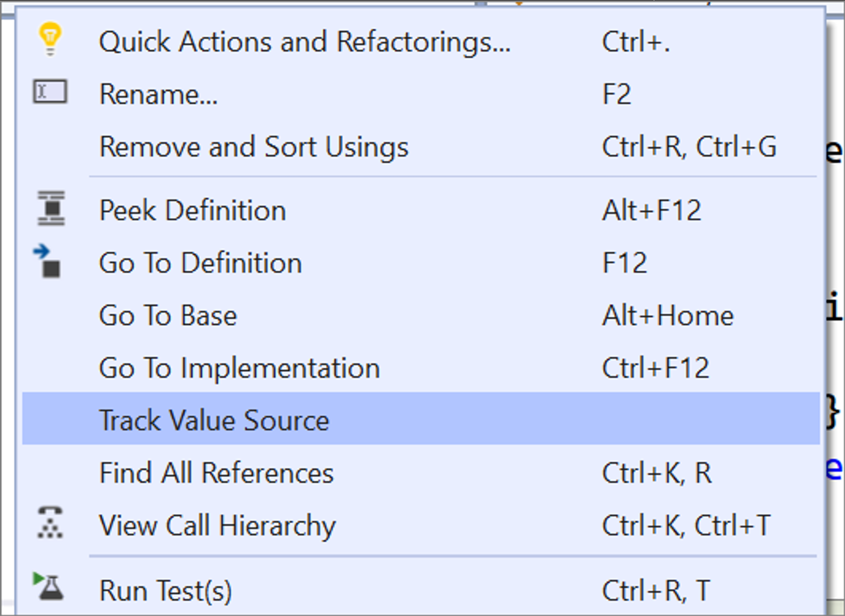Click the Run Tests flask icon

pyautogui.click(x=49, y=587)
